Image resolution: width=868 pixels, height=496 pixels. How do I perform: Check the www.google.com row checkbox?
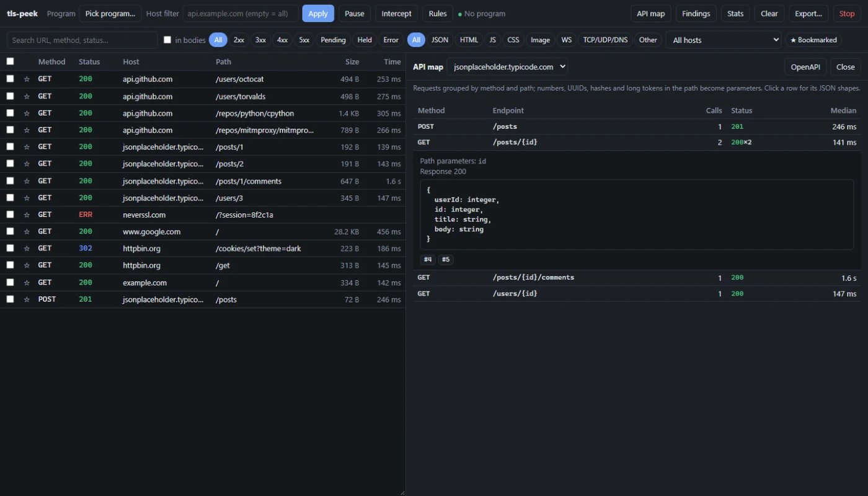(10, 231)
